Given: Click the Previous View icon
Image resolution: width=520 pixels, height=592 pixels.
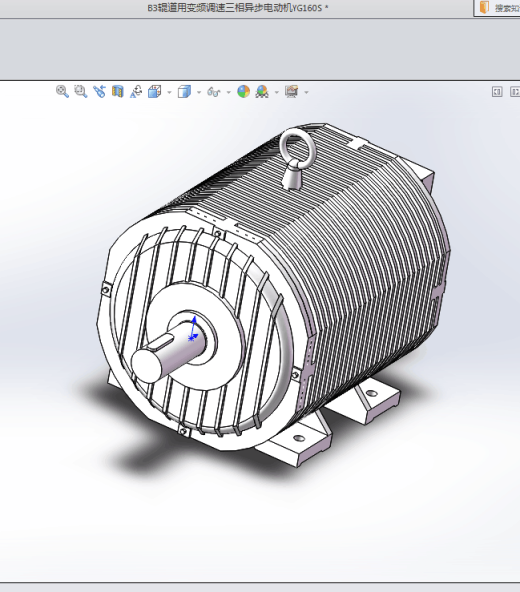Looking at the screenshot, I should coord(99,91).
